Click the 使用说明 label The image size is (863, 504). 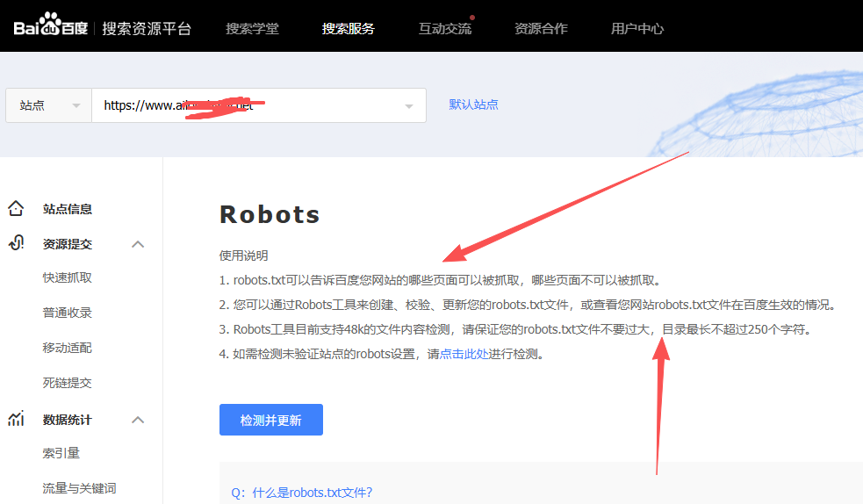pos(243,256)
